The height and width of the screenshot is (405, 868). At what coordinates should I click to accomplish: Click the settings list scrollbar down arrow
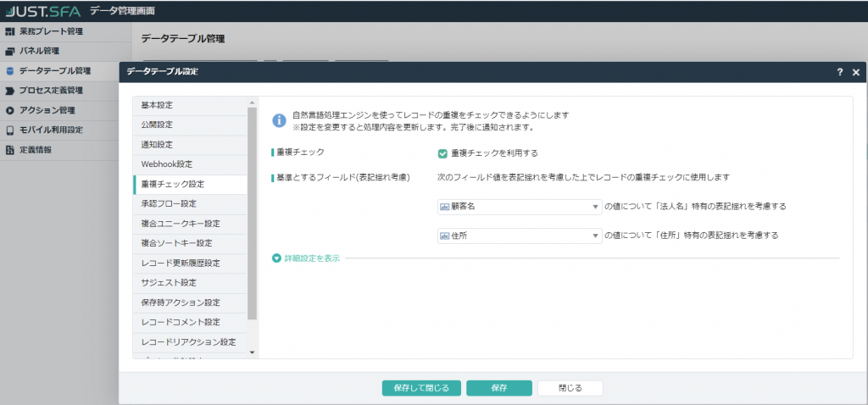pyautogui.click(x=252, y=351)
